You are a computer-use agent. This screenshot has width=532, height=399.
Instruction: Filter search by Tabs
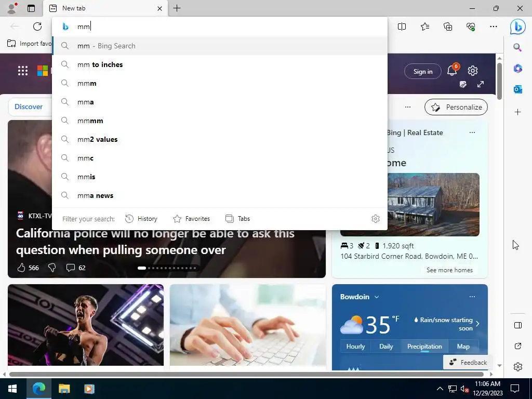tap(238, 219)
